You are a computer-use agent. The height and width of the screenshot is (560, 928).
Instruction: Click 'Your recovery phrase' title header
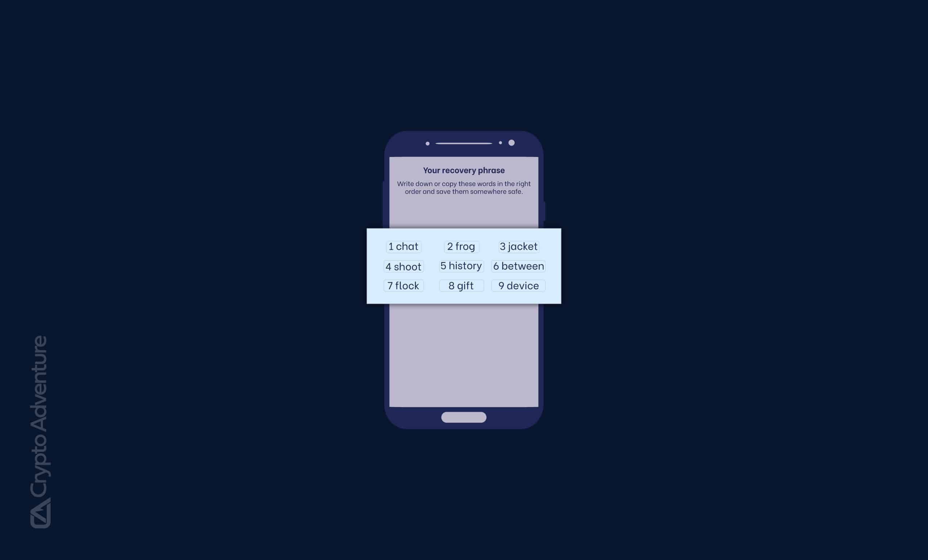click(x=464, y=170)
